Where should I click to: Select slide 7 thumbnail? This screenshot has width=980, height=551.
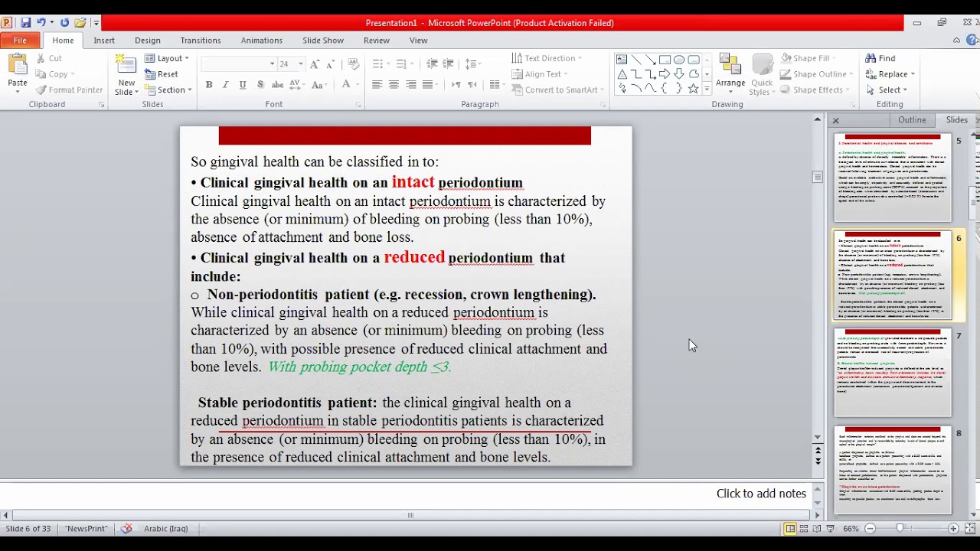[893, 373]
